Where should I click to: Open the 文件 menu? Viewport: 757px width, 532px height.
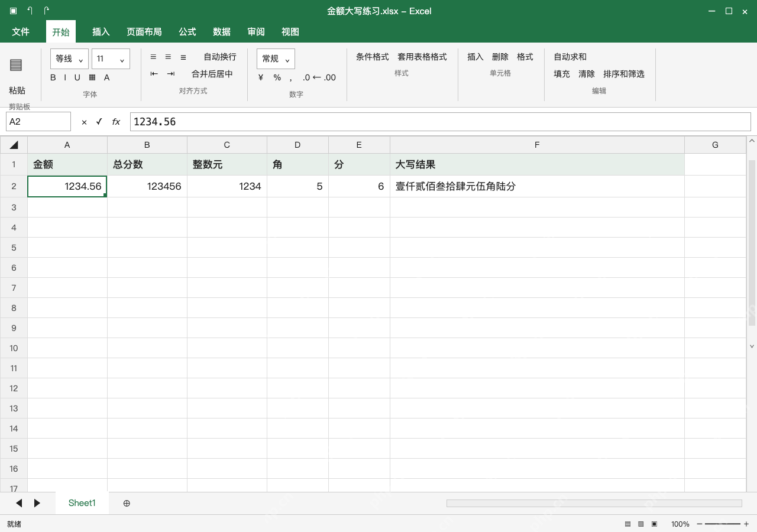click(21, 32)
